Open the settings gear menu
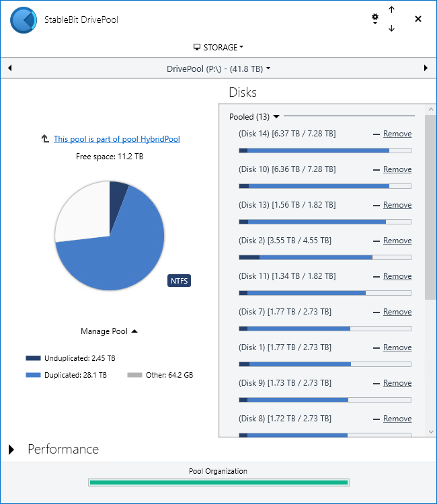This screenshot has height=504, width=437. (x=375, y=19)
